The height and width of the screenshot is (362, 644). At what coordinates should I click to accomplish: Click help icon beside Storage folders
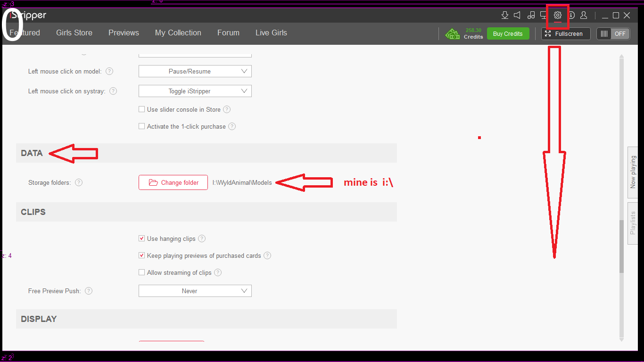(79, 182)
